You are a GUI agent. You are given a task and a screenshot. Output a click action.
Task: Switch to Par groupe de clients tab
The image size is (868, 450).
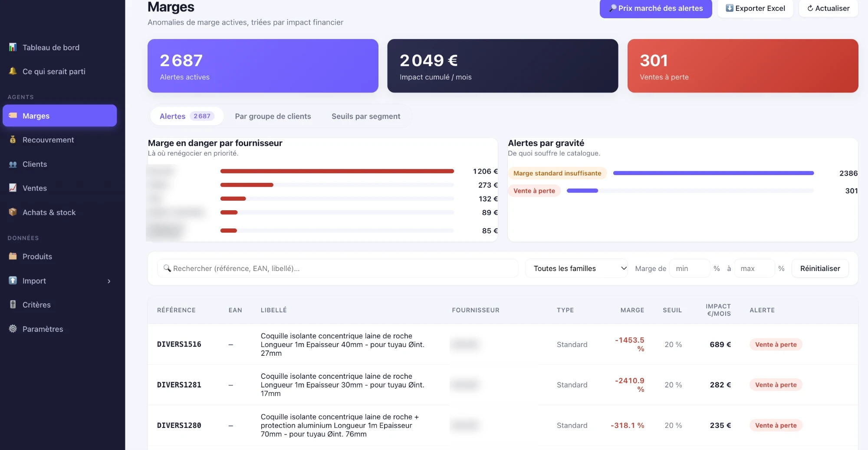point(273,116)
